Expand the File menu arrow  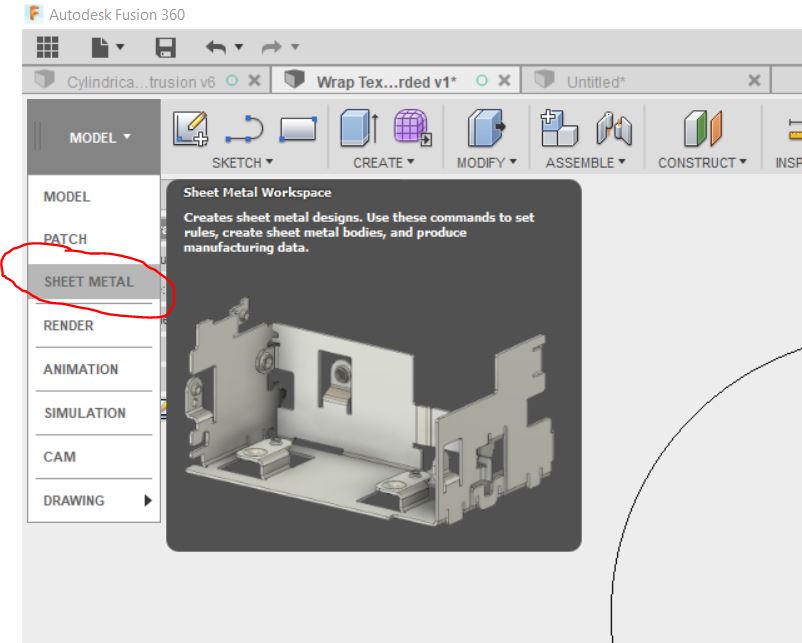pos(120,47)
